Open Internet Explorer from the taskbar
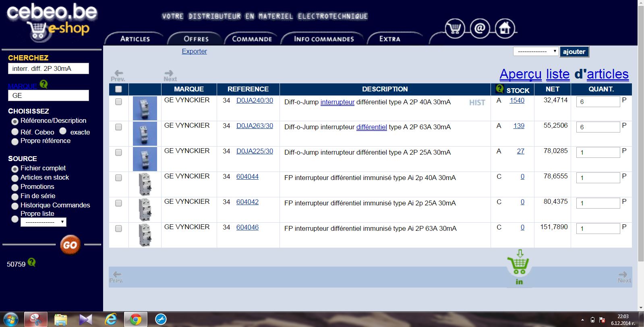644x327 pixels. (110, 319)
